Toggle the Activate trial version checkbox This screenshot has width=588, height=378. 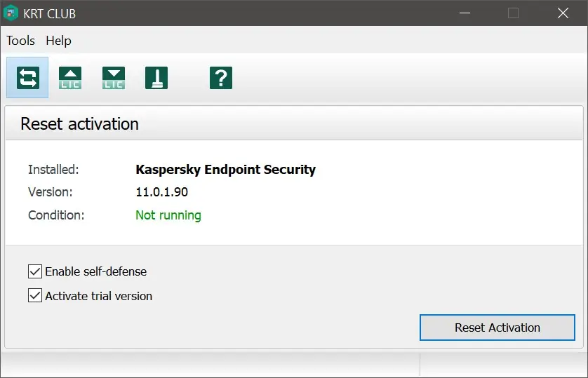click(35, 296)
